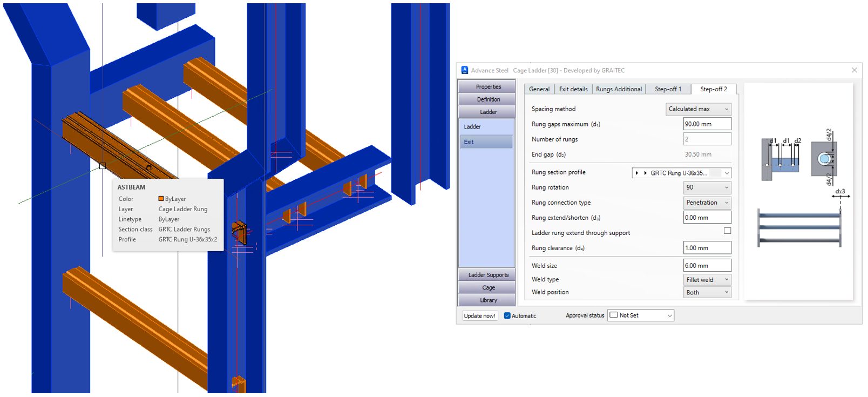Open the Approval status dropdown
The width and height of the screenshot is (868, 397).
641,315
